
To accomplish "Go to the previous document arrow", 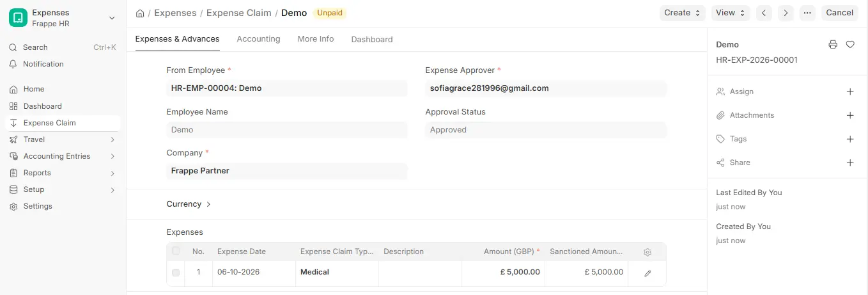I will tap(764, 13).
